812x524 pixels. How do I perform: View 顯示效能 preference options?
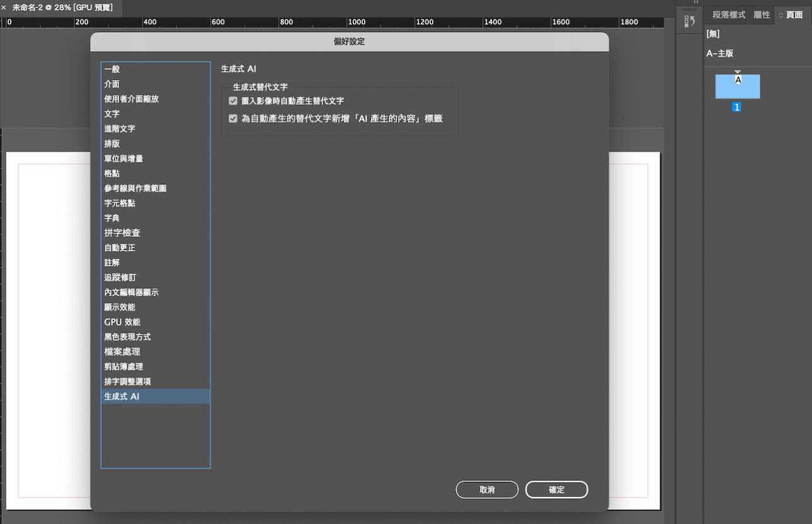point(120,307)
